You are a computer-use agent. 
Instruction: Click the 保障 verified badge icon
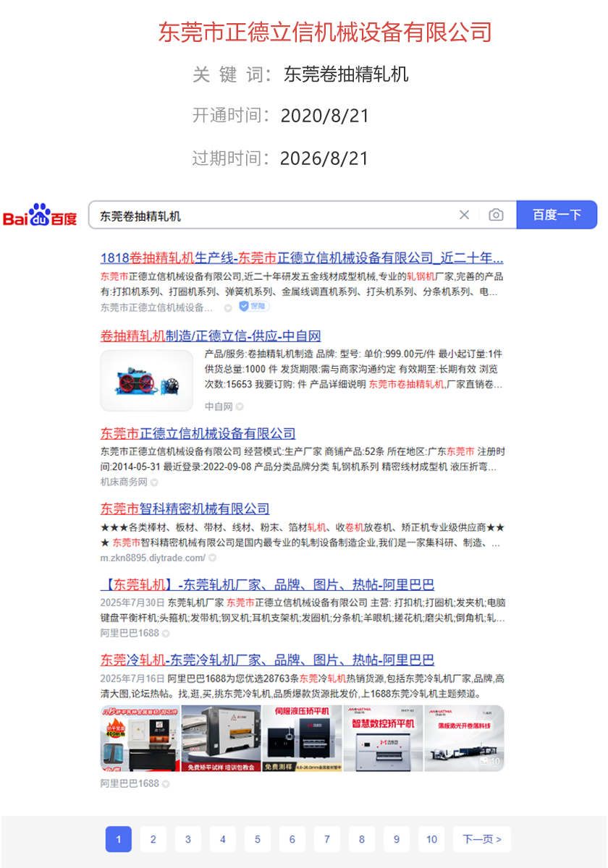point(254,307)
